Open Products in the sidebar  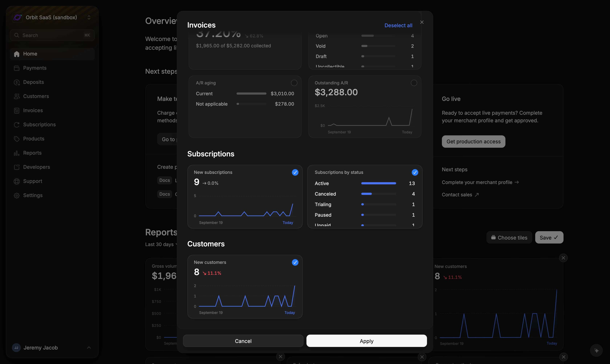(x=52, y=139)
